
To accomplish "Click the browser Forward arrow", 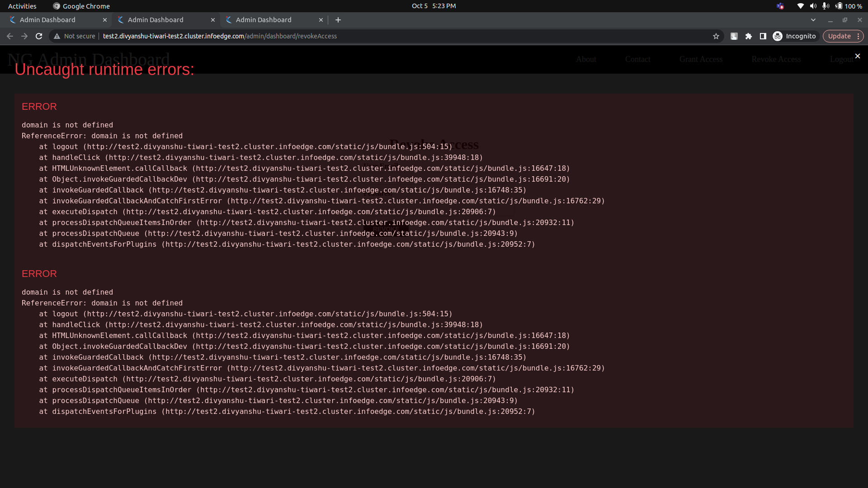I will 24,36.
